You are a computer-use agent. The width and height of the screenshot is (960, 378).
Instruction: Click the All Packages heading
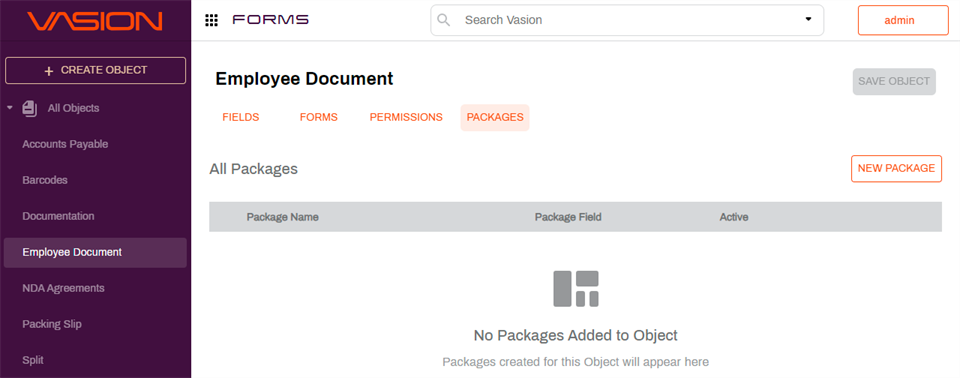pyautogui.click(x=253, y=169)
